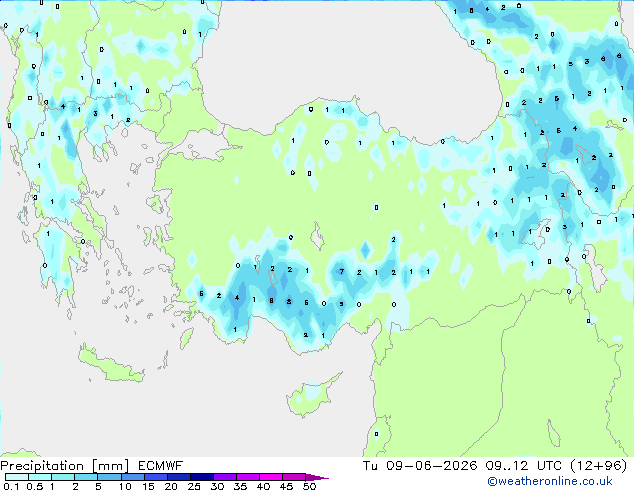The height and width of the screenshot is (490, 634).
Task: Click the 5–10 mm legend colour swatch
Action: coord(109,477)
